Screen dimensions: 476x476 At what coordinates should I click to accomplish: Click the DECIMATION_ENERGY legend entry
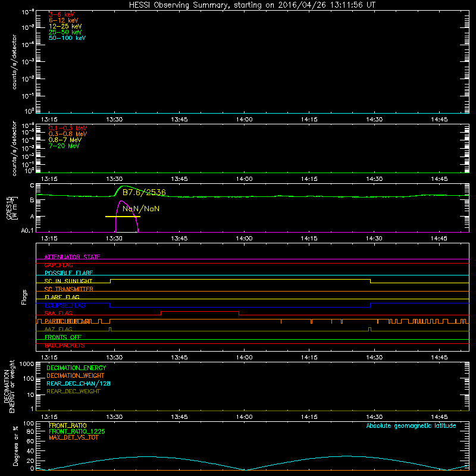(x=76, y=368)
